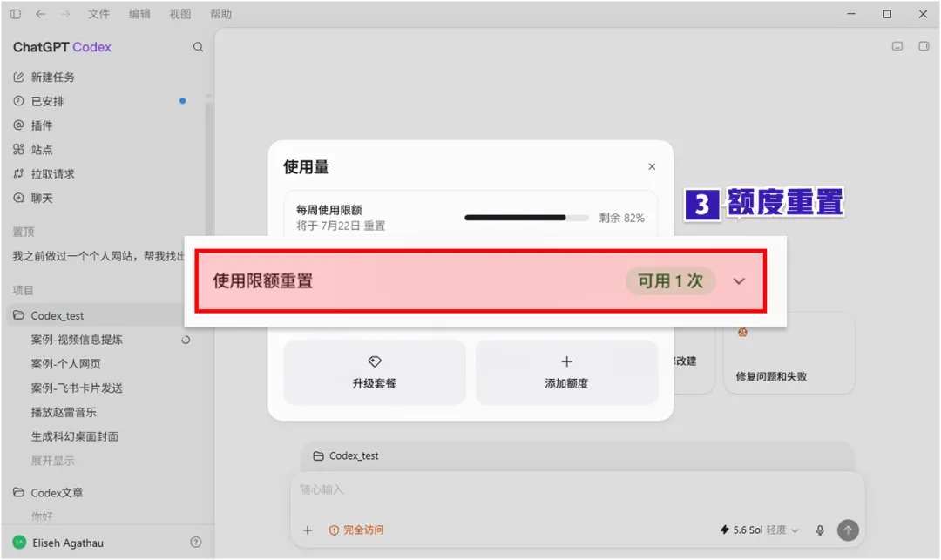The height and width of the screenshot is (560, 941).
Task: Open the task 案例-飞书卡片发送
Action: click(x=77, y=388)
